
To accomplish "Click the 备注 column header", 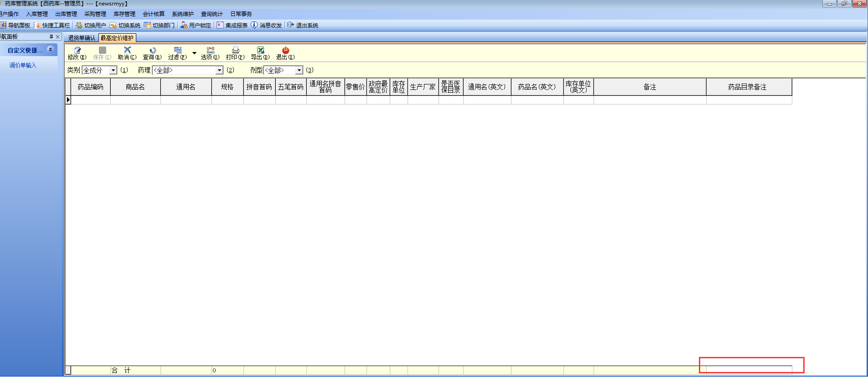I will [x=650, y=87].
